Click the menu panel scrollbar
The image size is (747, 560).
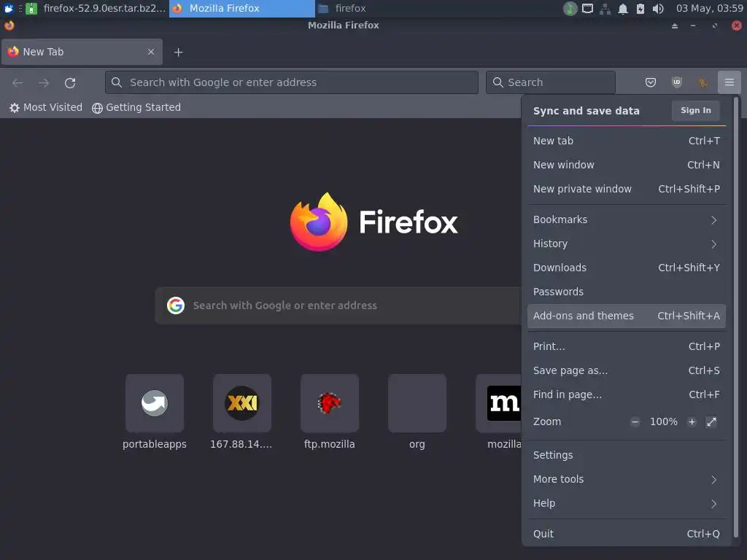click(x=735, y=318)
